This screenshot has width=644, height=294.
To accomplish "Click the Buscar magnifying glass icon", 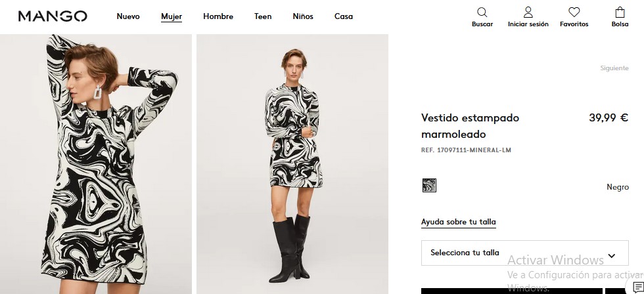I will 482,12.
